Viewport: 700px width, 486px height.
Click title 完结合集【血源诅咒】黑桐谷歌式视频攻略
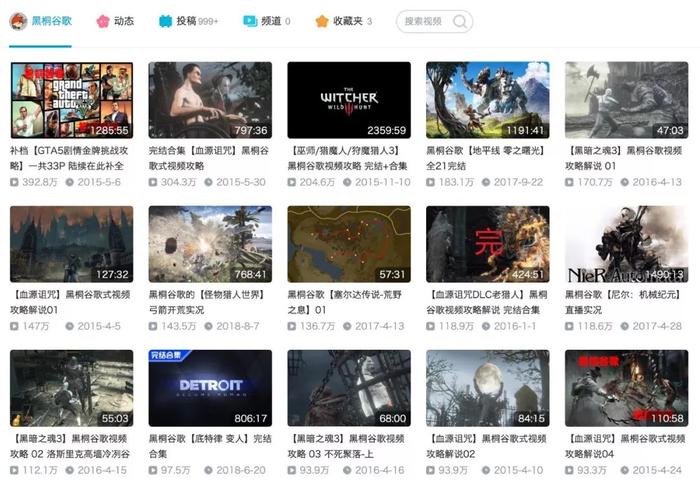[x=209, y=158]
